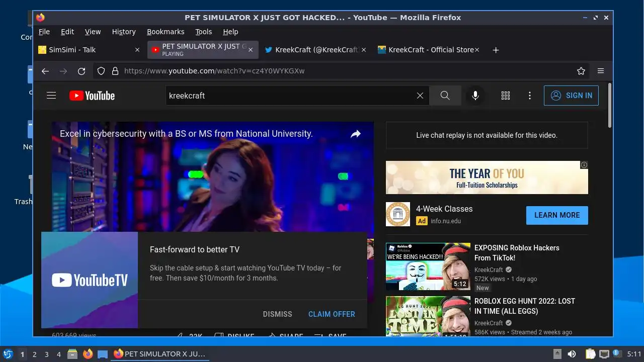Reload the current page

coord(82,71)
